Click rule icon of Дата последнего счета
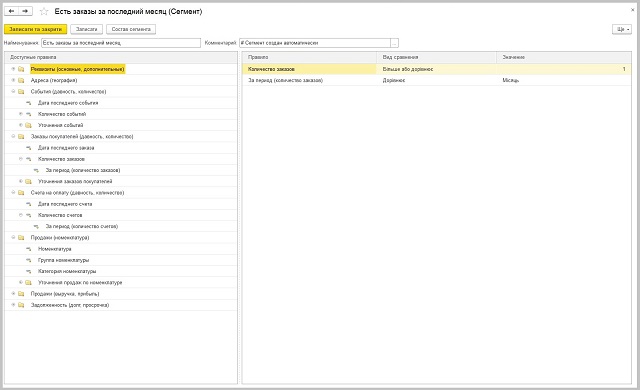640x390 pixels. (x=29, y=204)
